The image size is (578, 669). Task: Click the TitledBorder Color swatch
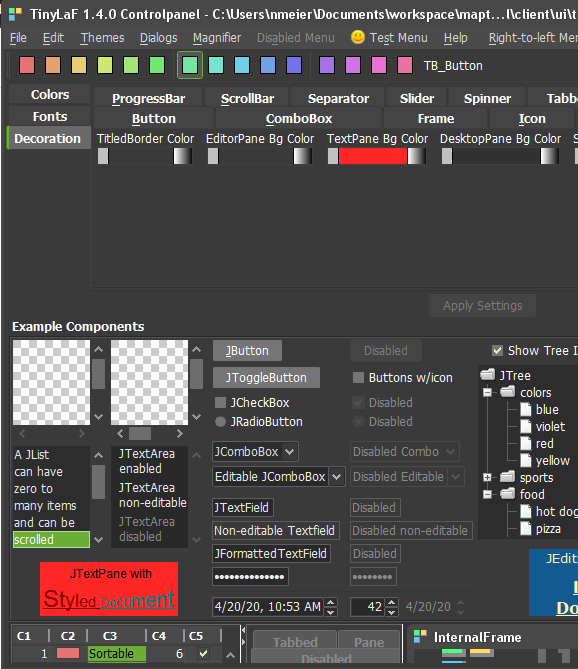[141, 156]
